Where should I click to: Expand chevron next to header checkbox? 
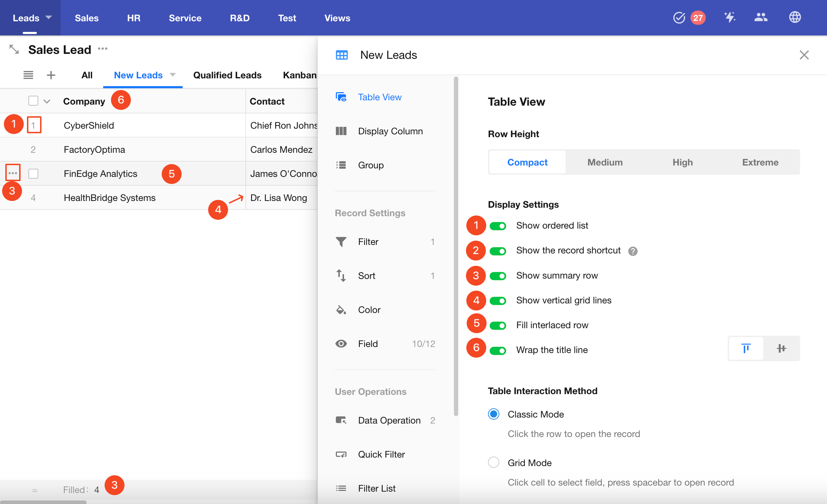coord(47,101)
